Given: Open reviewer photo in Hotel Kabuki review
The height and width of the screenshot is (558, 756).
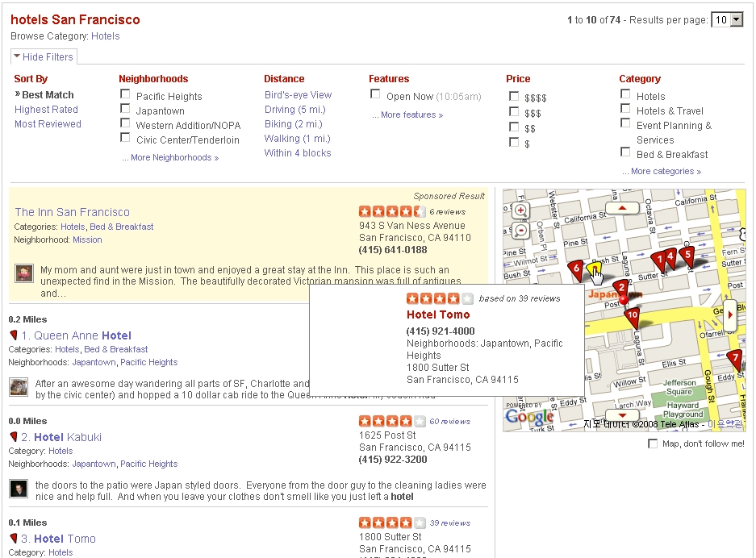Looking at the screenshot, I should pyautogui.click(x=19, y=489).
